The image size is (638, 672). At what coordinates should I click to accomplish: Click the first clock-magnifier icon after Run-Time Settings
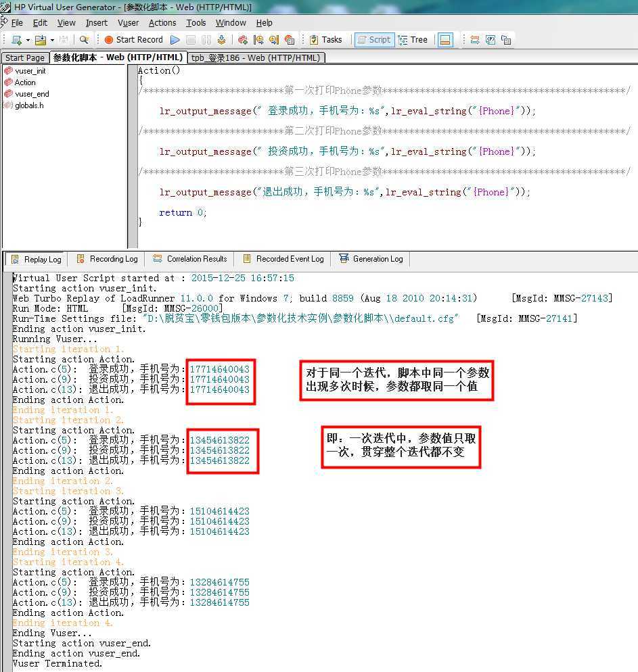click(258, 40)
